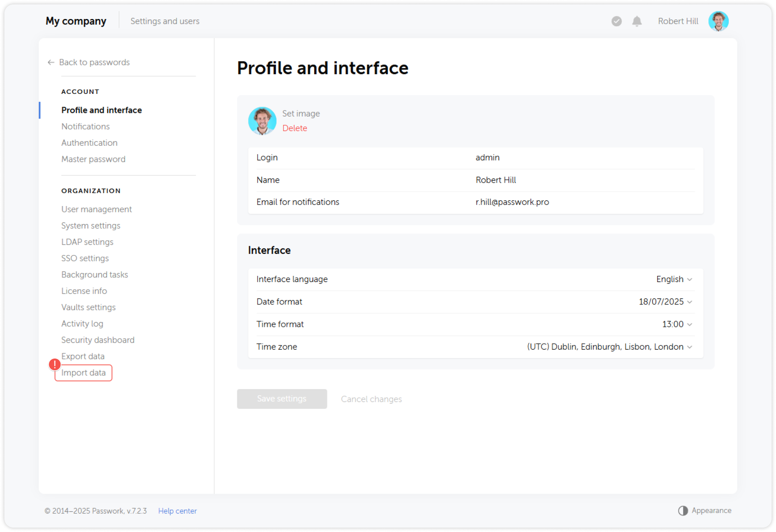
Task: Open the Interface language dropdown
Action: 673,279
